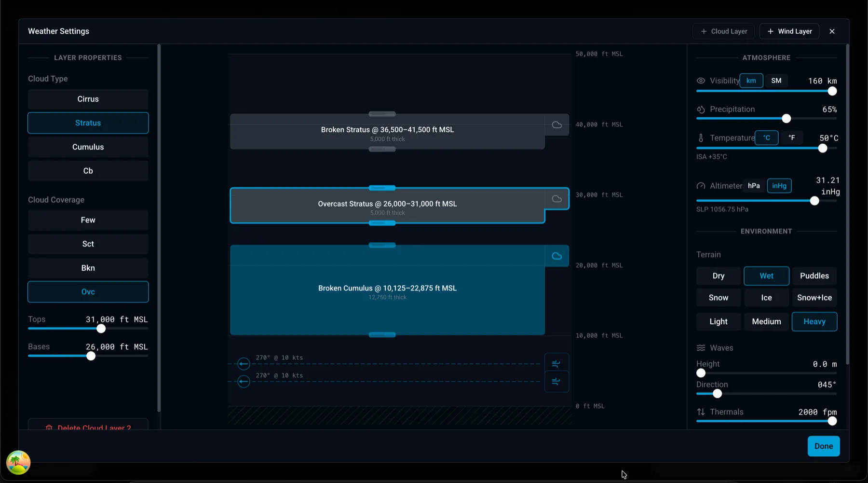
Task: Click the Thermals arrows icon
Action: (701, 412)
